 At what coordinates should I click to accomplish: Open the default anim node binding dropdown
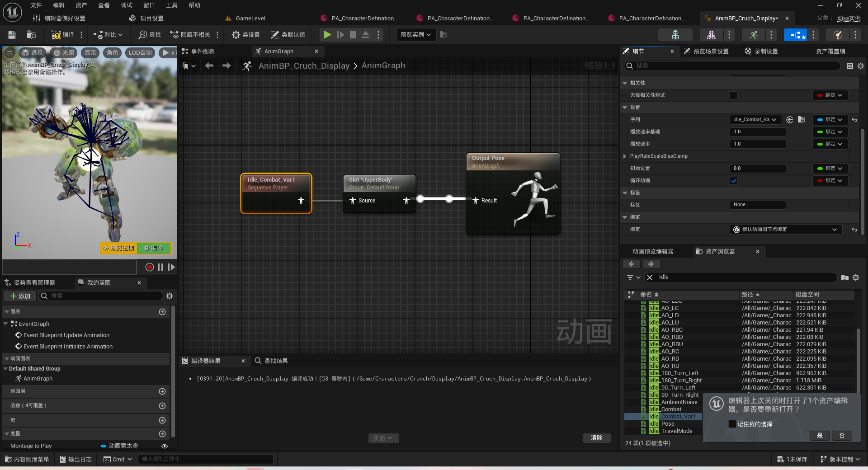tap(786, 230)
